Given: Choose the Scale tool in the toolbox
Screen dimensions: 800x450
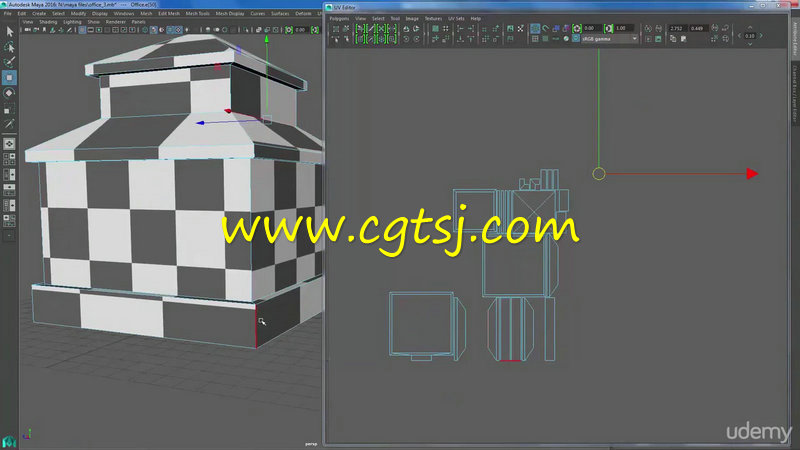Looking at the screenshot, I should [9, 109].
